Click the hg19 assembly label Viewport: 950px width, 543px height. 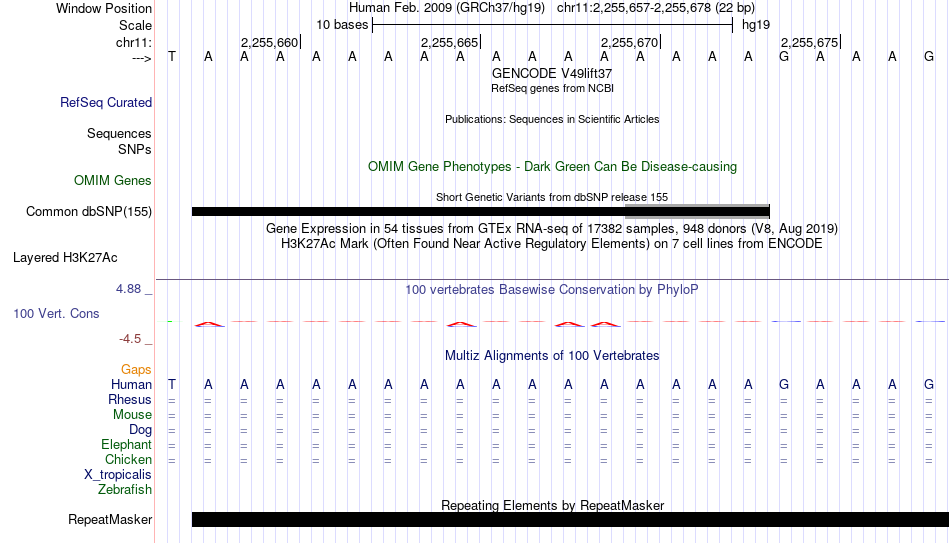pos(756,25)
